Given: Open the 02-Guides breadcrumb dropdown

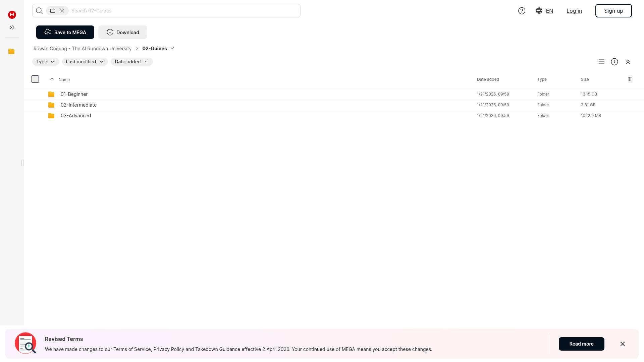Looking at the screenshot, I should point(172,49).
